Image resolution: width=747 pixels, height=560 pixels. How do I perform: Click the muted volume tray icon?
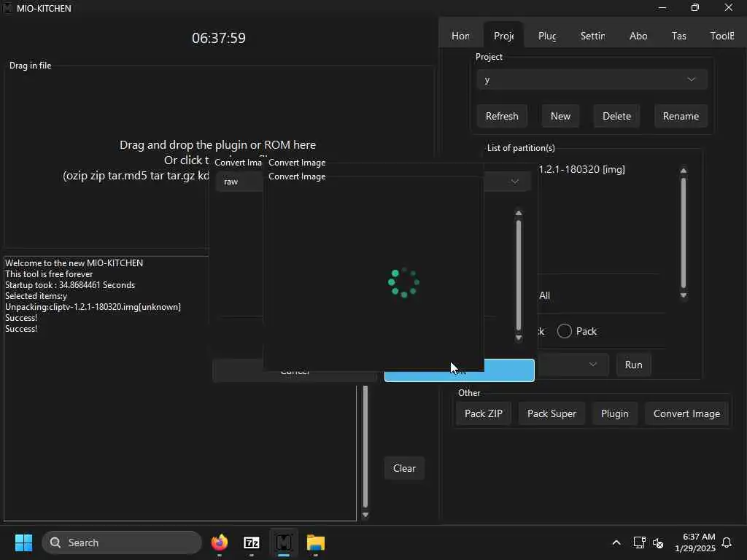pos(658,542)
